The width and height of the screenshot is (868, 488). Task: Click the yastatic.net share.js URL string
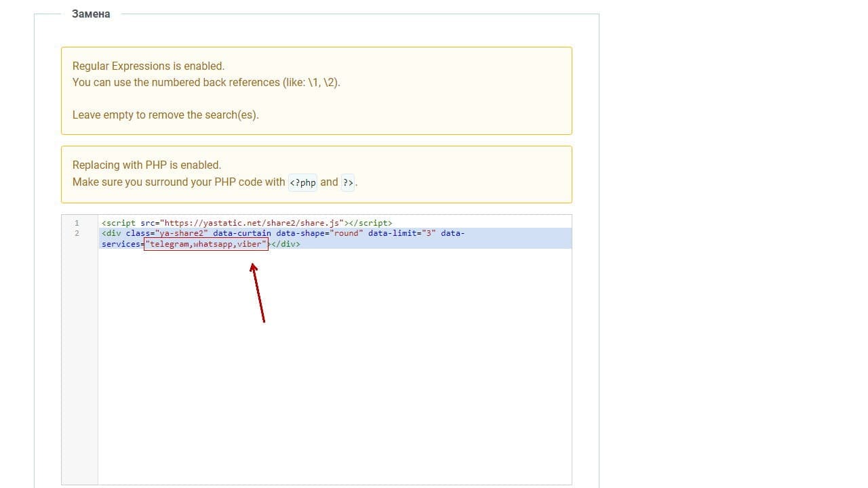[x=252, y=223]
